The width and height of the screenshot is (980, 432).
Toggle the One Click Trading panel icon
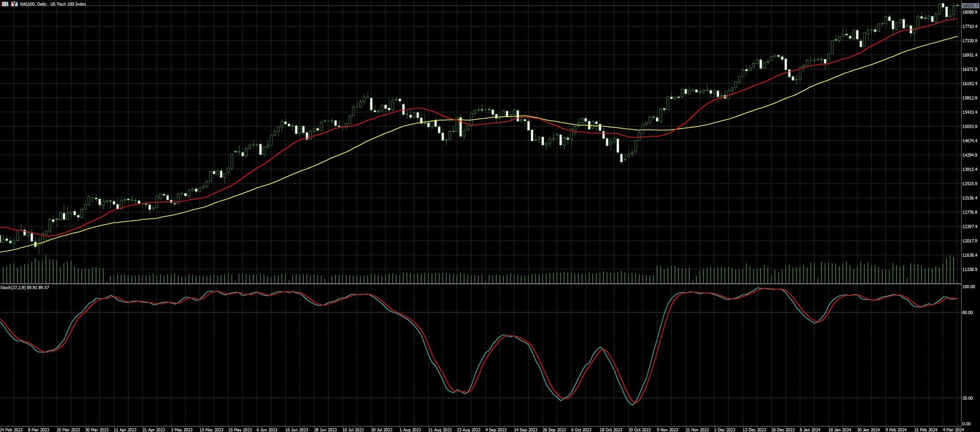(x=14, y=4)
